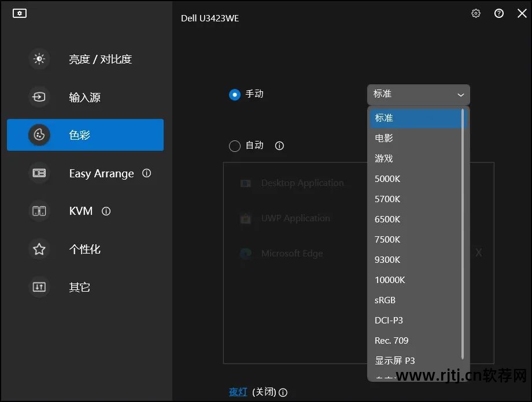The height and width of the screenshot is (402, 532).
Task: Select the sRGB color preset
Action: pyautogui.click(x=385, y=300)
